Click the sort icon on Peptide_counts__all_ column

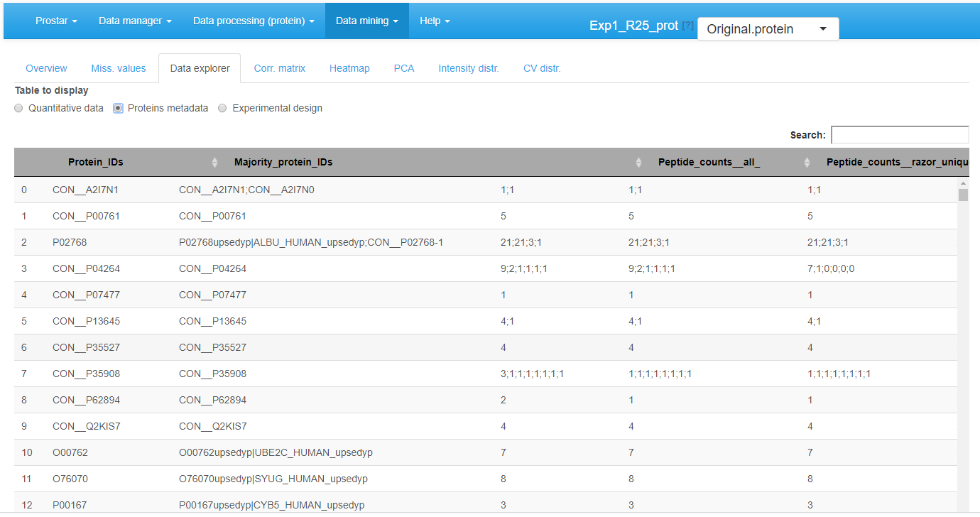[806, 162]
